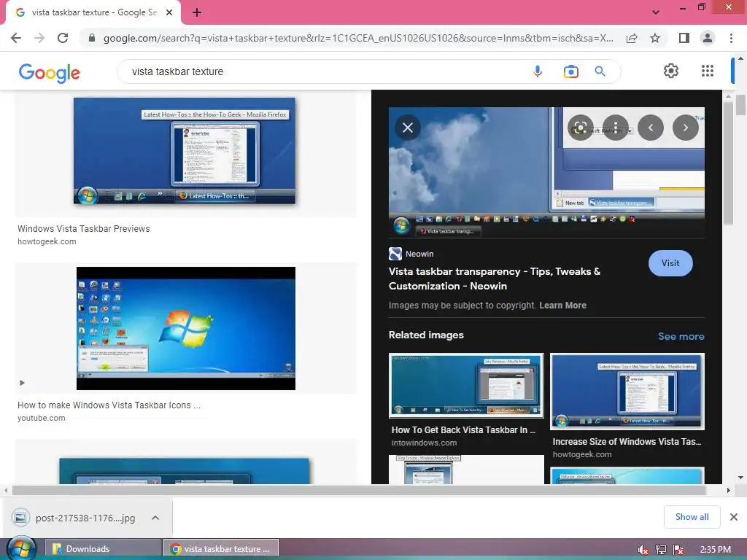Open Chrome three-dot menu
Screen dimensions: 747x560
click(731, 38)
